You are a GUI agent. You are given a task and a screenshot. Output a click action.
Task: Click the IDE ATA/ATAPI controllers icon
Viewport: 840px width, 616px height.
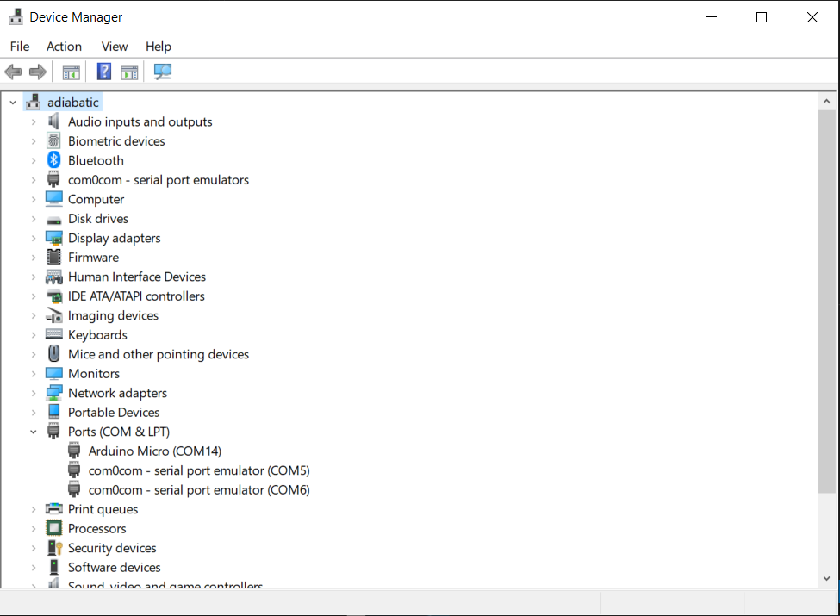(x=53, y=296)
